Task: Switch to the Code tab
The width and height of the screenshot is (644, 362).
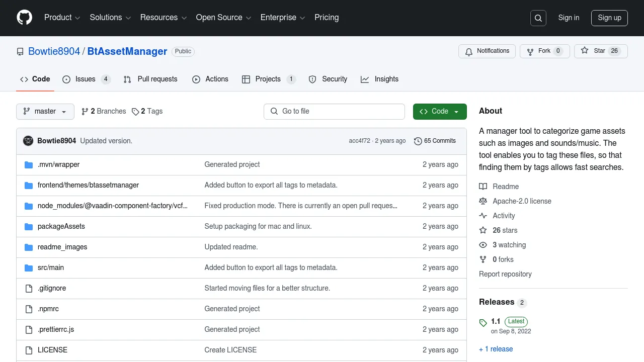Action: click(x=35, y=79)
